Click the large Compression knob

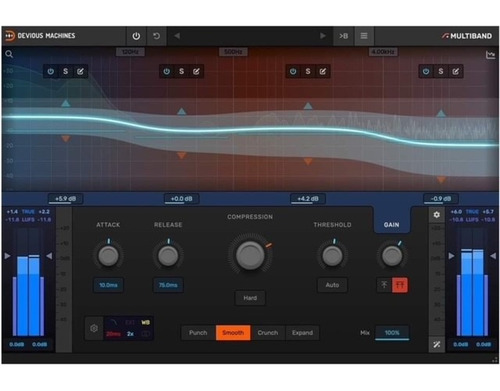[x=250, y=255]
